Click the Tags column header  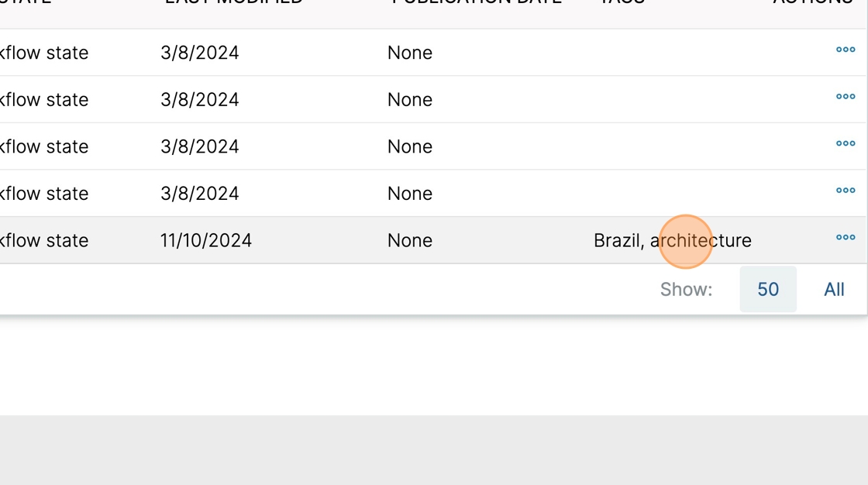point(622,2)
